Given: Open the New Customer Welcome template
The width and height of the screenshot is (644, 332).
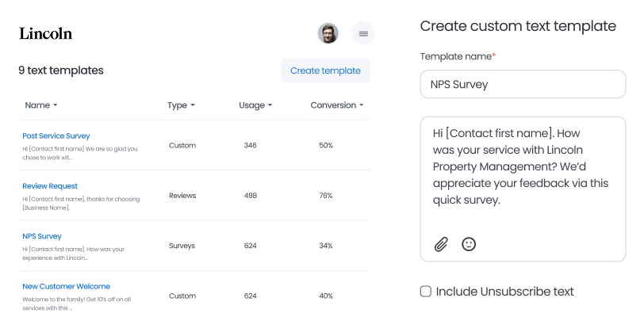Looking at the screenshot, I should coord(66,286).
